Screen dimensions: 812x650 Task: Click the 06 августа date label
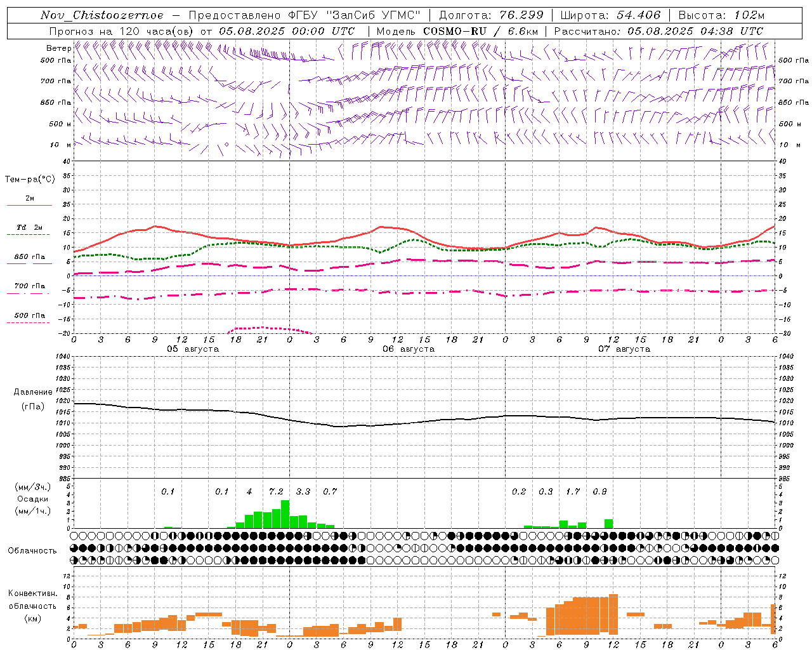point(409,349)
